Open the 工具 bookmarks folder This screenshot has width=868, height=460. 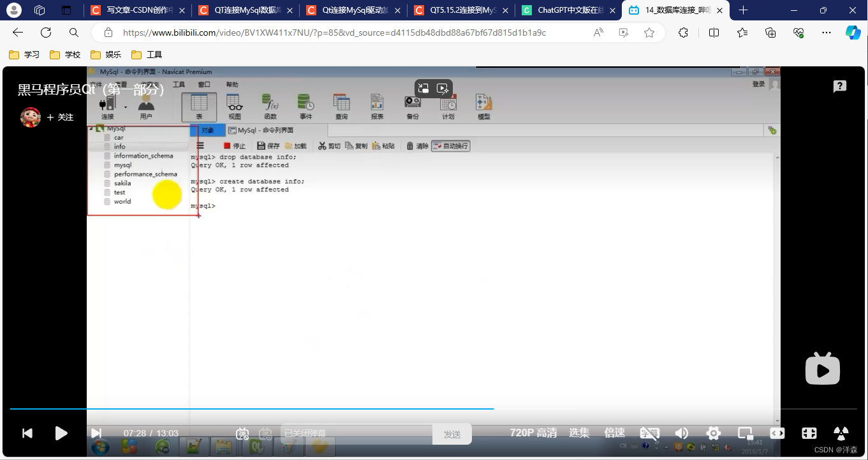[147, 55]
